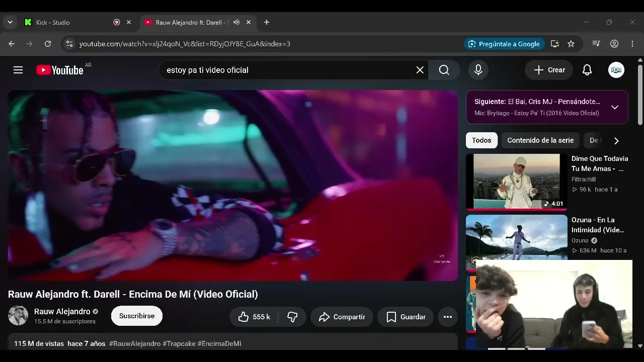This screenshot has width=644, height=362.
Task: Click the #EncimaDeMi hashtag
Action: pos(219,344)
